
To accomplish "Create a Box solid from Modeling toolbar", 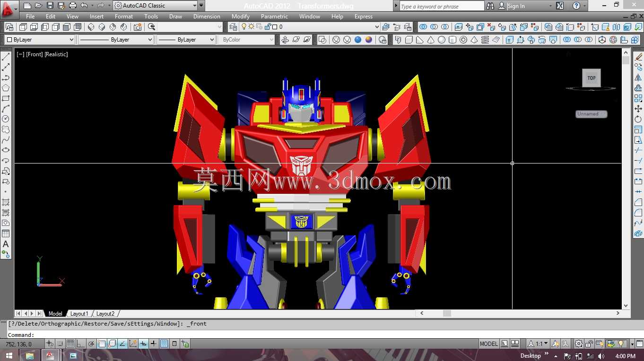I will (x=409, y=40).
